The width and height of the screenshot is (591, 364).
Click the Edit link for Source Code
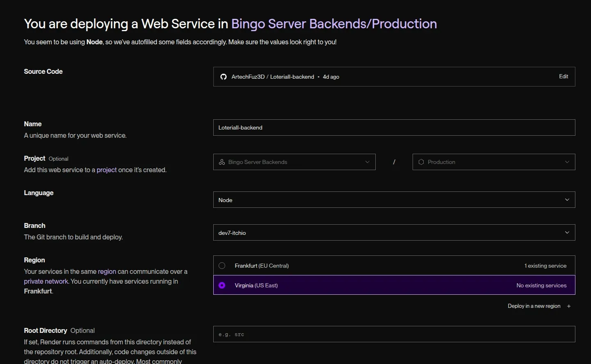pyautogui.click(x=563, y=76)
